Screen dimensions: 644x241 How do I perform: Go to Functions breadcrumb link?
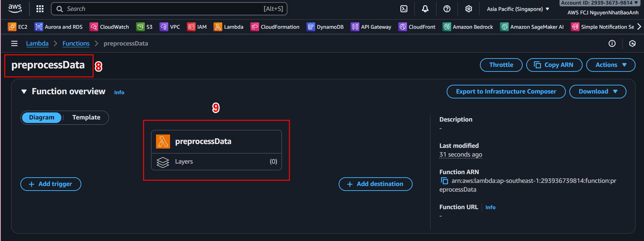click(x=76, y=43)
